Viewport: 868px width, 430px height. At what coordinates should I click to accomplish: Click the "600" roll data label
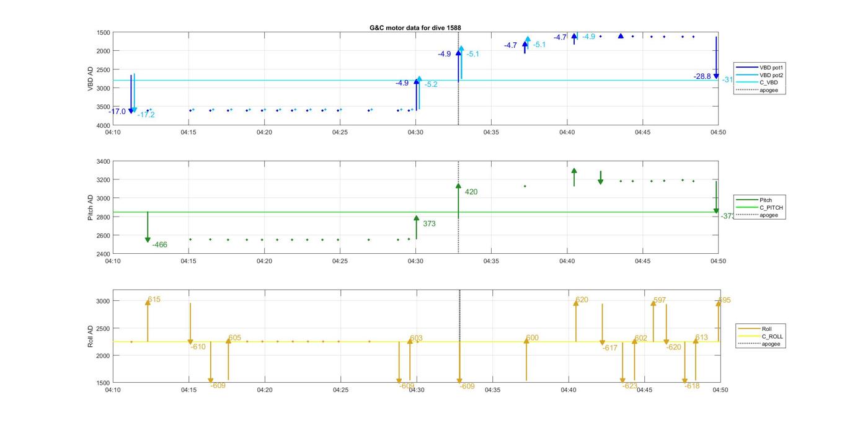[x=532, y=338]
